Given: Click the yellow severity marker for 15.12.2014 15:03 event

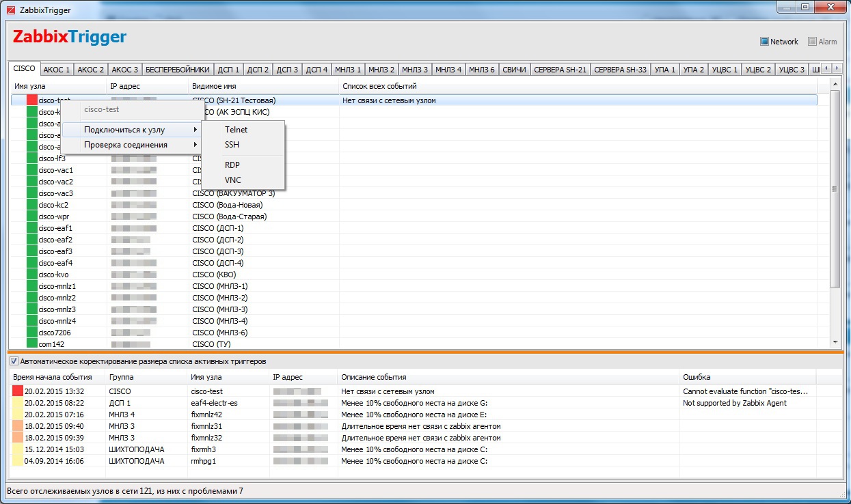Looking at the screenshot, I should click(x=18, y=449).
